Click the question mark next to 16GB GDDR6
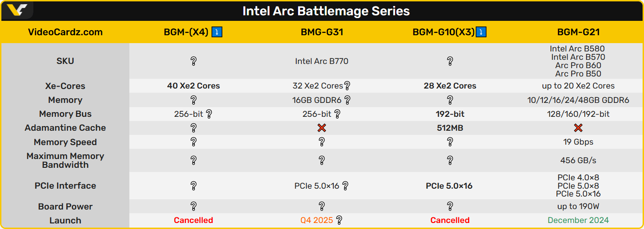The height and width of the screenshot is (229, 644). (x=347, y=100)
